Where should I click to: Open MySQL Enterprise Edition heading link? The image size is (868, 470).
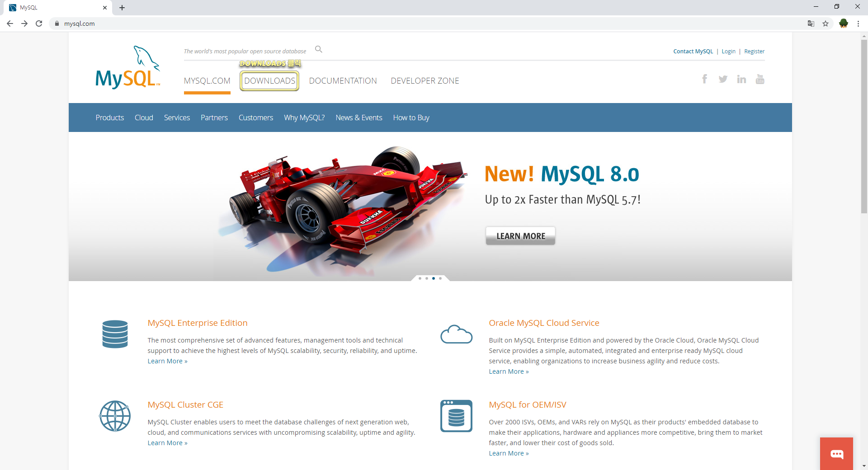tap(198, 323)
